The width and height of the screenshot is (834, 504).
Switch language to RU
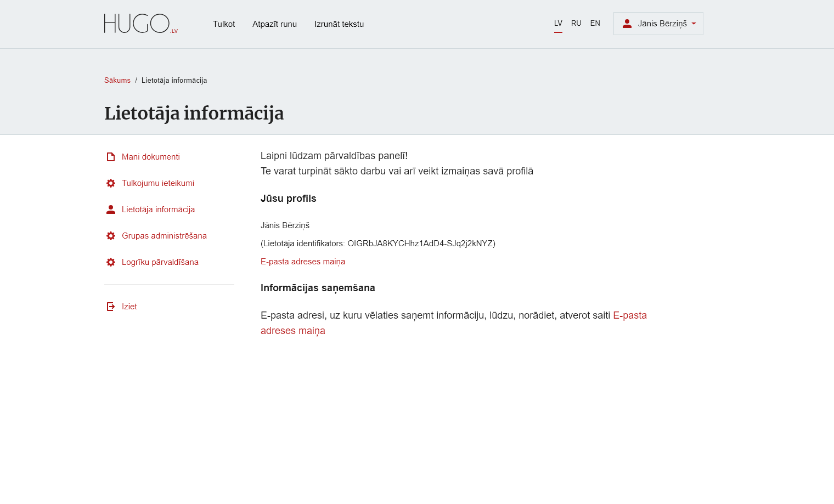(x=576, y=24)
